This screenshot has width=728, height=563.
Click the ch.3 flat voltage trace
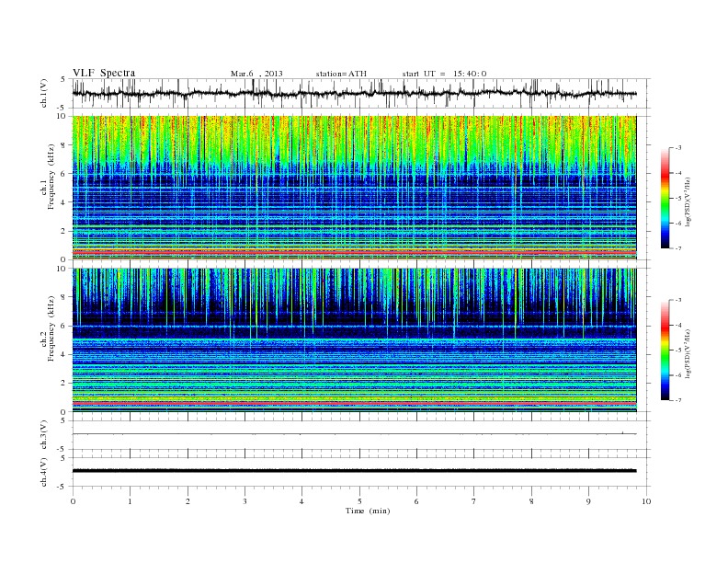point(354,434)
